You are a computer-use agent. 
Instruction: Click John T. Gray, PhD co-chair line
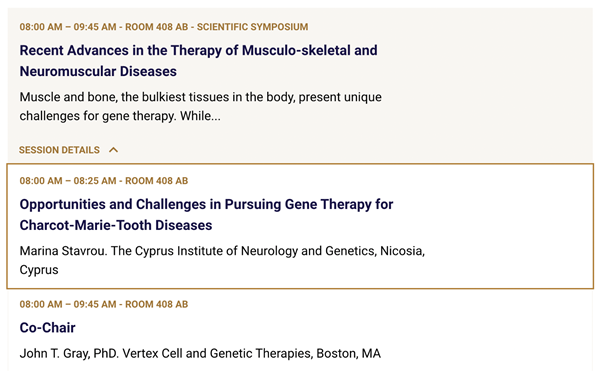point(200,353)
